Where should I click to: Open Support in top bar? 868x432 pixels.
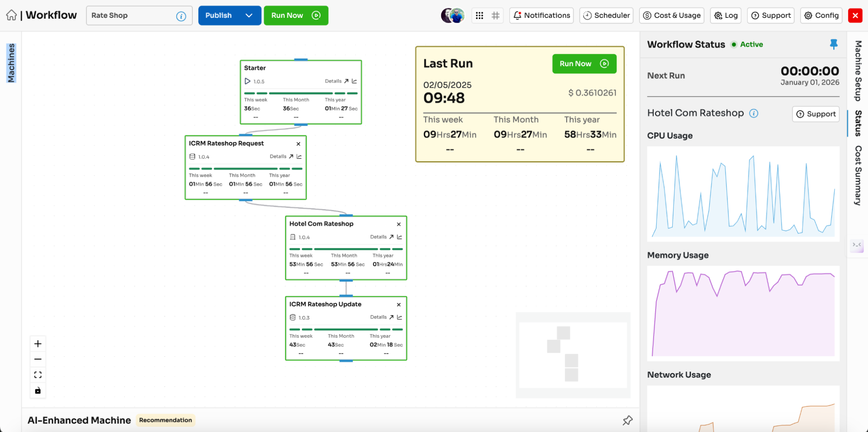pyautogui.click(x=771, y=16)
